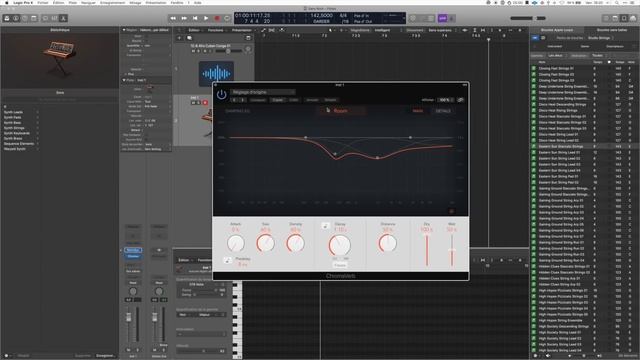The width and height of the screenshot is (640, 360).
Task: Toggle Cycle mode in transport
Action: pyautogui.click(x=227, y=18)
